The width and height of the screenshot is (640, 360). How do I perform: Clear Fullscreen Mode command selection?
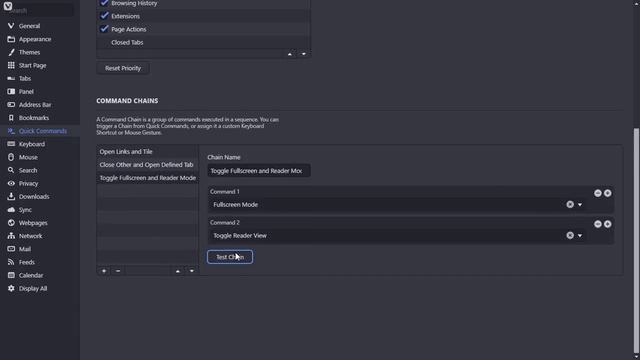point(570,204)
